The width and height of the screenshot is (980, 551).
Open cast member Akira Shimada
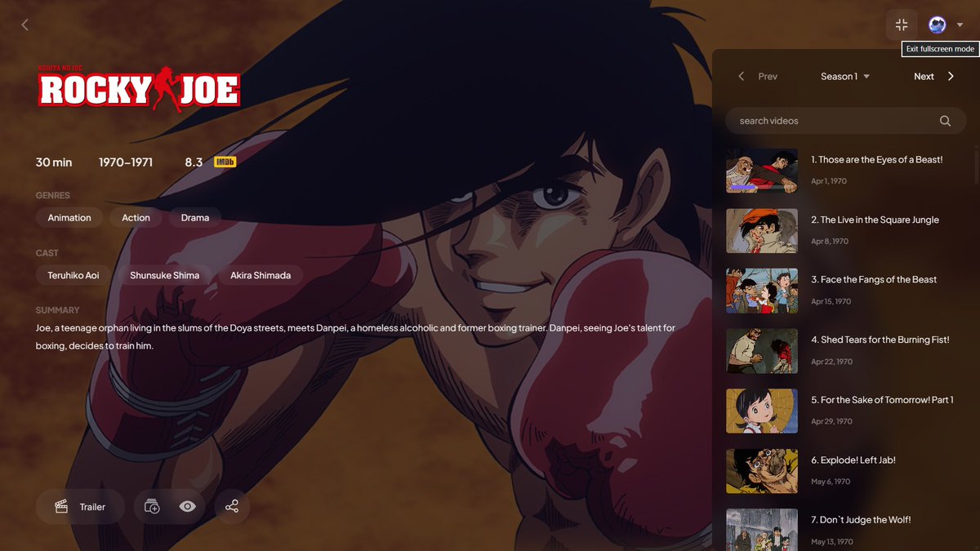tap(261, 275)
